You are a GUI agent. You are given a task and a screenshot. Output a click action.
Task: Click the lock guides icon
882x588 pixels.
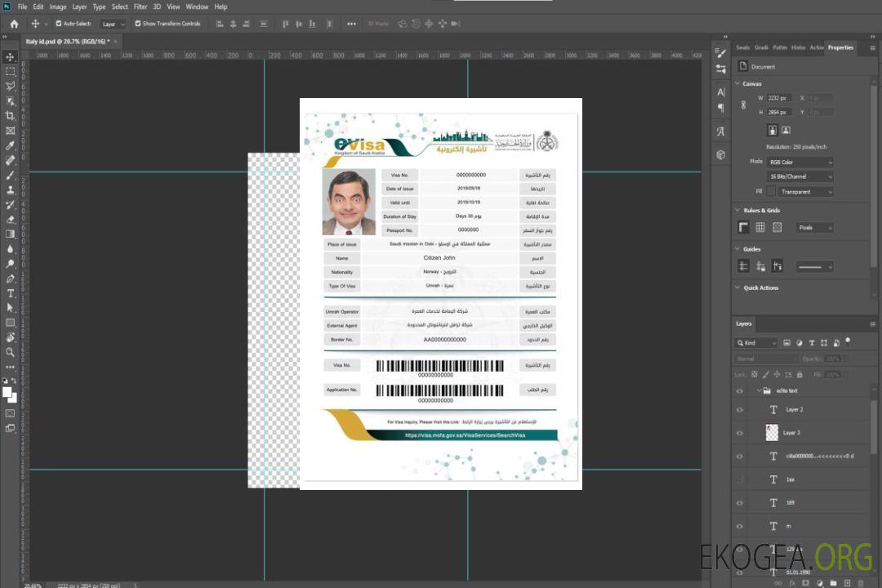coord(760,267)
